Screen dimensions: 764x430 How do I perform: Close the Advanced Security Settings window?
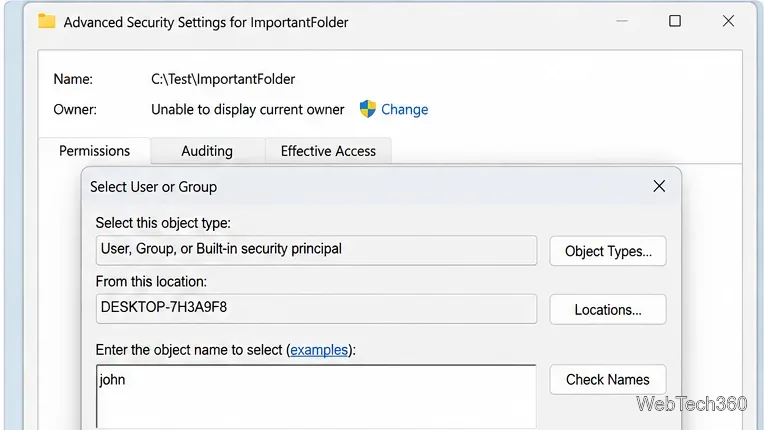click(x=728, y=21)
